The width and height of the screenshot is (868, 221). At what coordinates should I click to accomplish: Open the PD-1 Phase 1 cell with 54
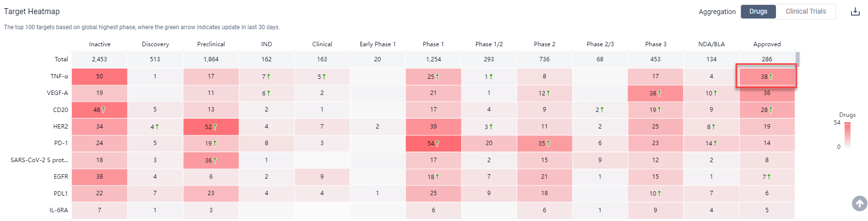[x=433, y=144]
